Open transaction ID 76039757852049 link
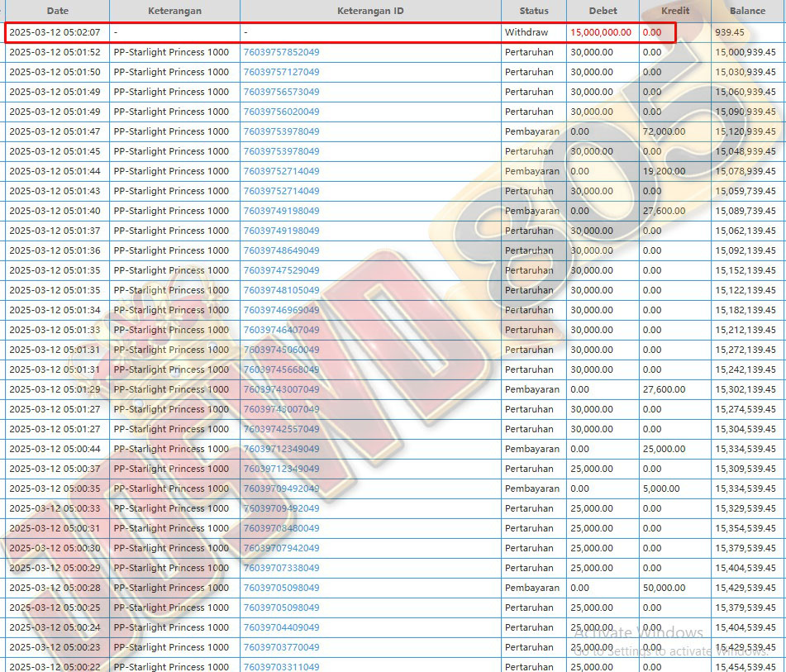 coord(281,52)
